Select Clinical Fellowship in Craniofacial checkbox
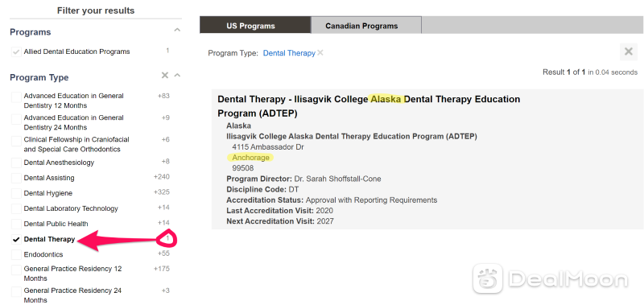 click(x=16, y=141)
